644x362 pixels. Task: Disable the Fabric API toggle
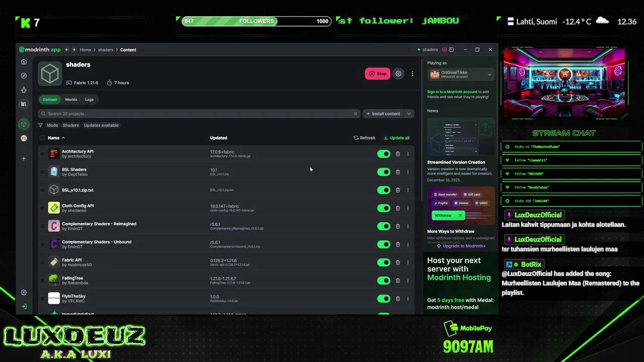coord(384,262)
